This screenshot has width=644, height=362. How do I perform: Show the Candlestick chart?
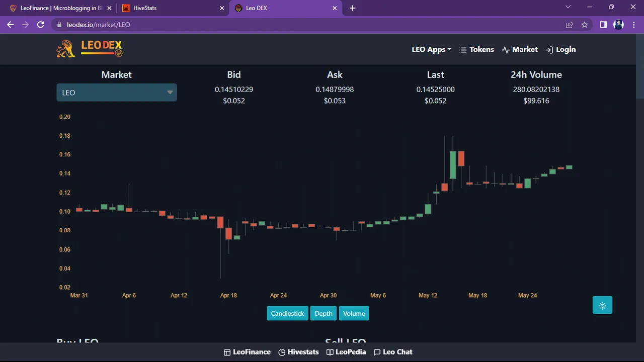(287, 313)
